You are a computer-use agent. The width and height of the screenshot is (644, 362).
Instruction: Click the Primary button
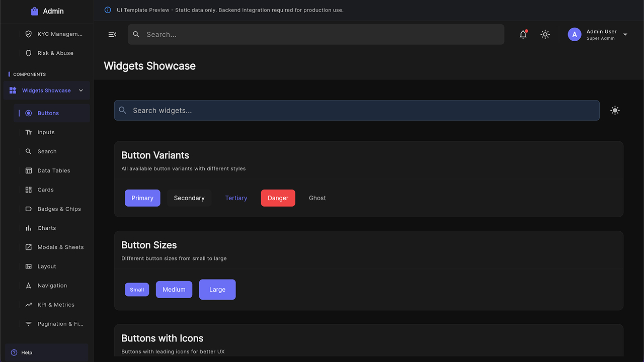click(142, 198)
